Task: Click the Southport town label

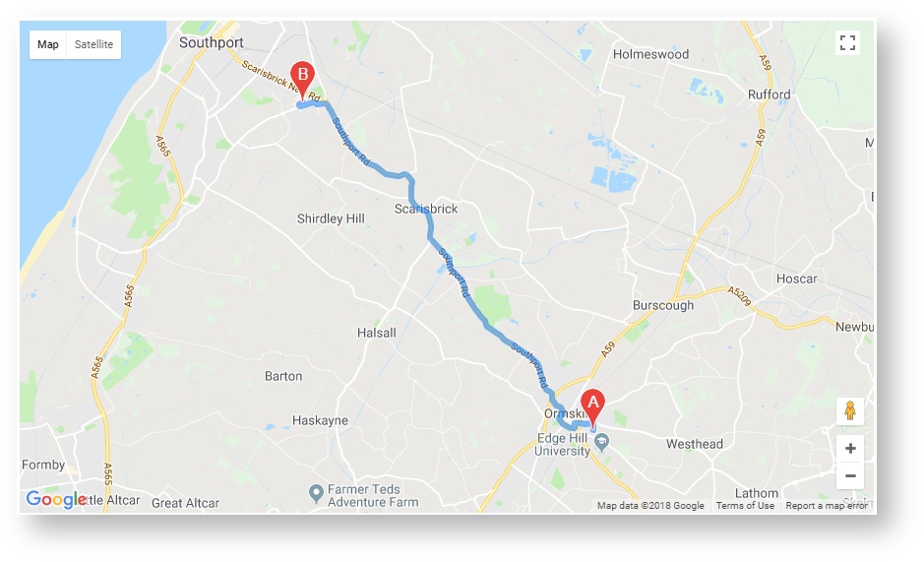Action: tap(211, 42)
